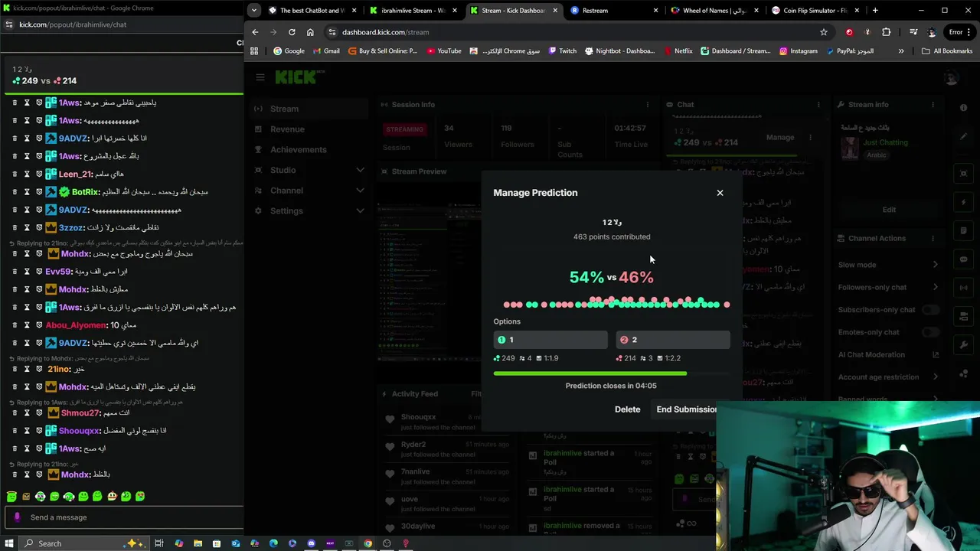Screen dimensions: 980x551
Task: Open the dashboard Chat panel three-dot menu
Action: pyautogui.click(x=818, y=105)
